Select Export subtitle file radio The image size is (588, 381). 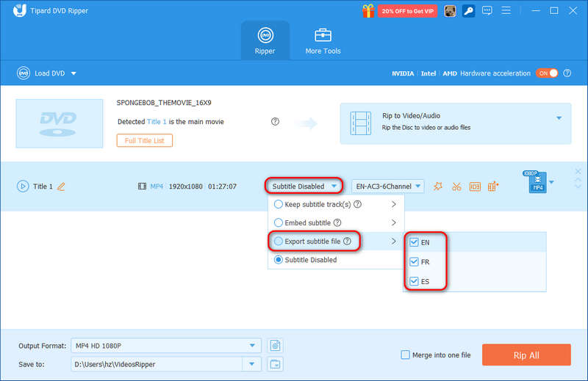279,241
